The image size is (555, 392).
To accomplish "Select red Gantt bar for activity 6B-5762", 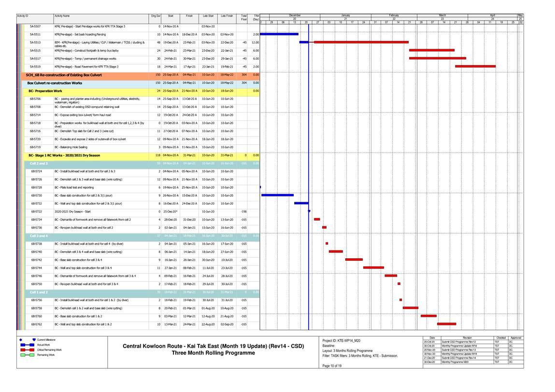I will (x=446, y=324).
